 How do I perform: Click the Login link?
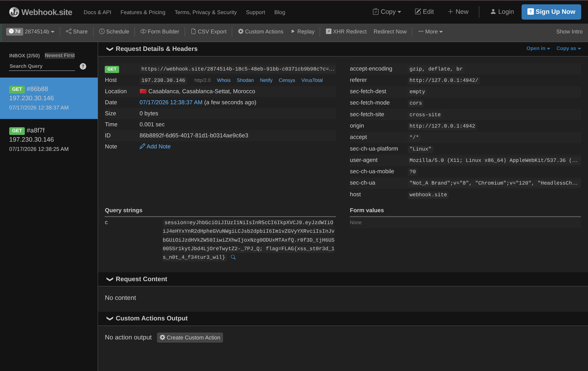point(502,12)
